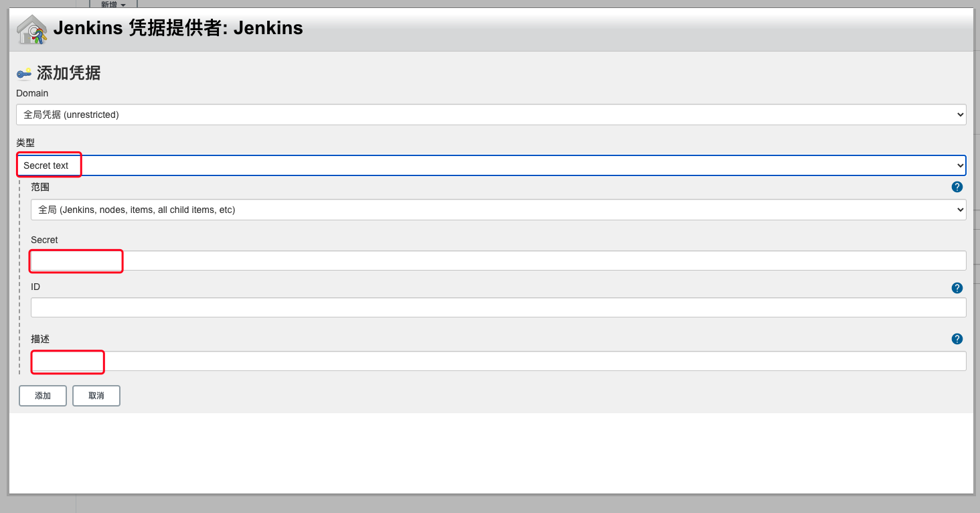The width and height of the screenshot is (980, 513).
Task: Focus the Secret input field
Action: pyautogui.click(x=499, y=261)
